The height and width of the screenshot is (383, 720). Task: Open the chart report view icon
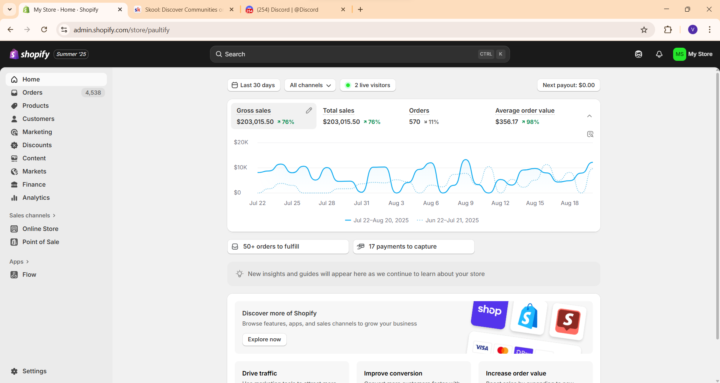(590, 134)
